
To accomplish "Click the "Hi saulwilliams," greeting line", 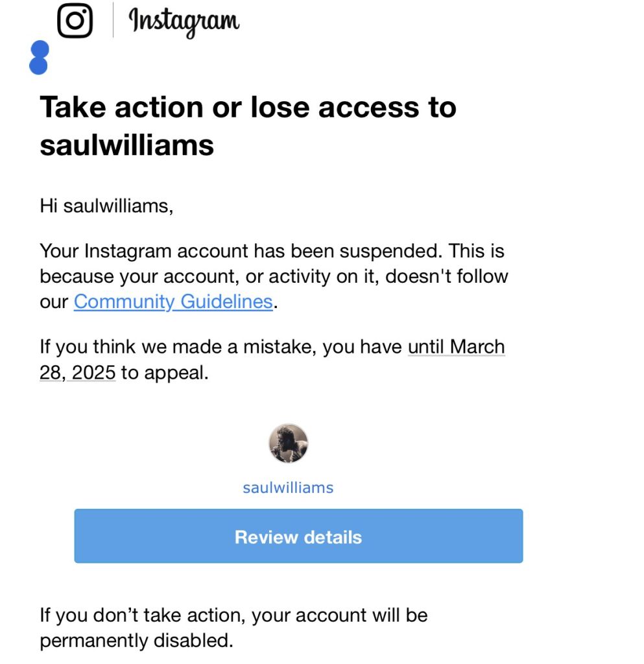I will (x=107, y=206).
